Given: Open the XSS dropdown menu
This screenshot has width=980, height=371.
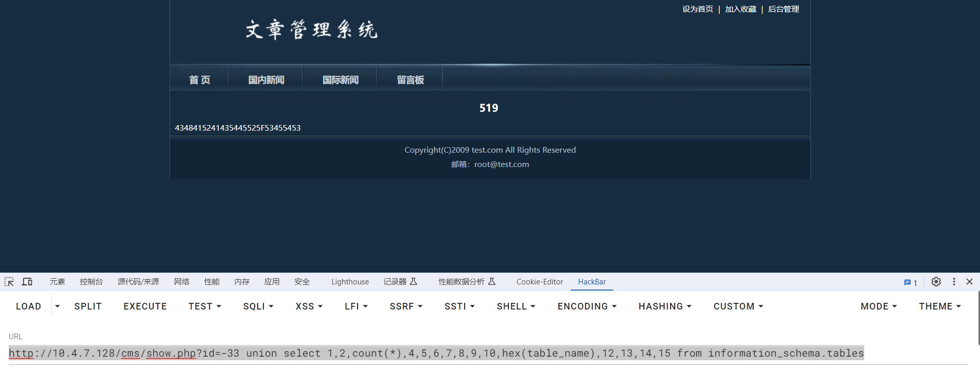Looking at the screenshot, I should [x=309, y=306].
